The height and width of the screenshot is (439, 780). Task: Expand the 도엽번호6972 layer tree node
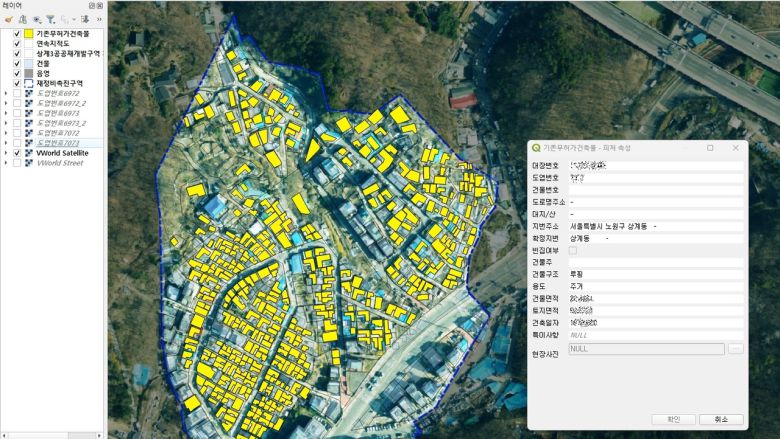[6, 93]
